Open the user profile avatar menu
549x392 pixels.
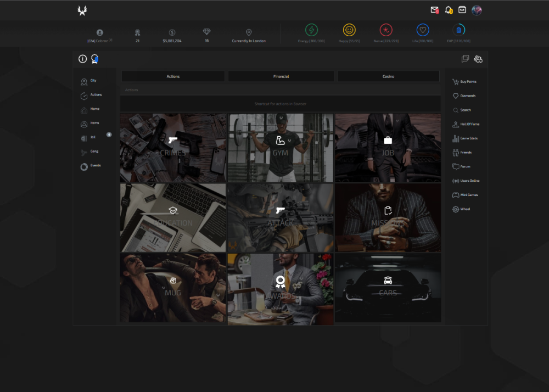[x=477, y=10]
